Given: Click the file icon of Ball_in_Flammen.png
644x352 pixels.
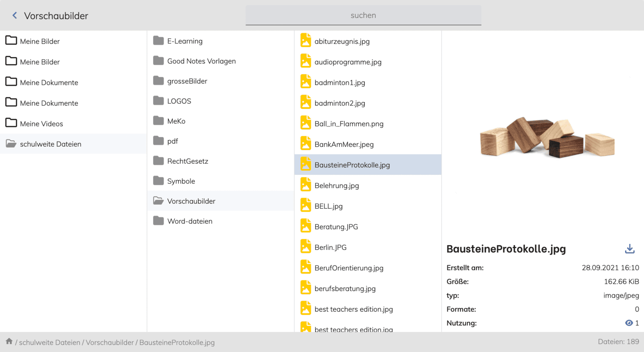Looking at the screenshot, I should coord(306,123).
